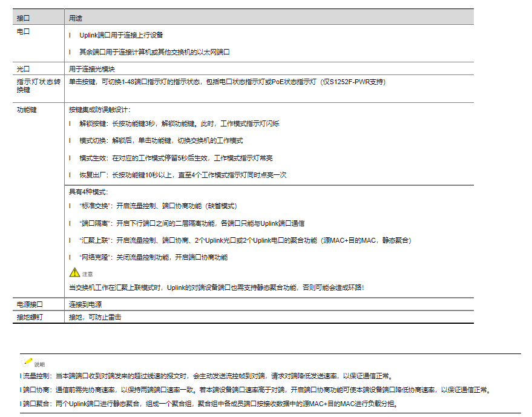Click the 模式切换 bullet line
This screenshot has height=417, width=532.
pyautogui.click(x=161, y=141)
